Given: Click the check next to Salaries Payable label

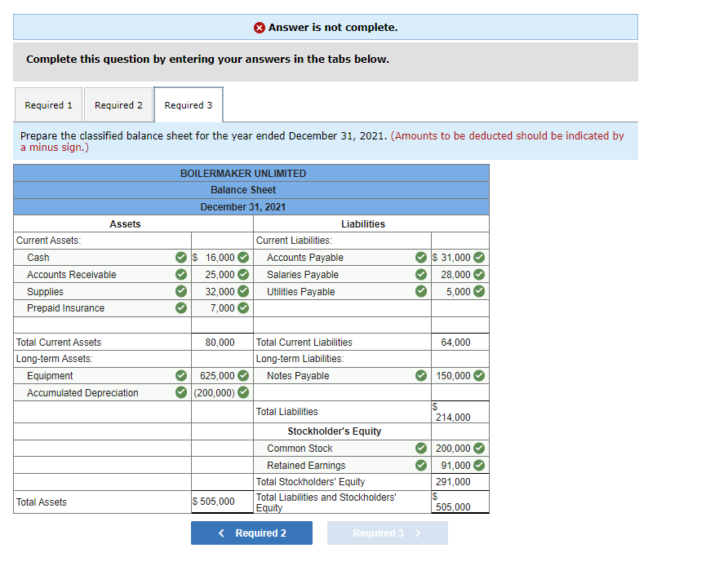Looking at the screenshot, I should [421, 275].
